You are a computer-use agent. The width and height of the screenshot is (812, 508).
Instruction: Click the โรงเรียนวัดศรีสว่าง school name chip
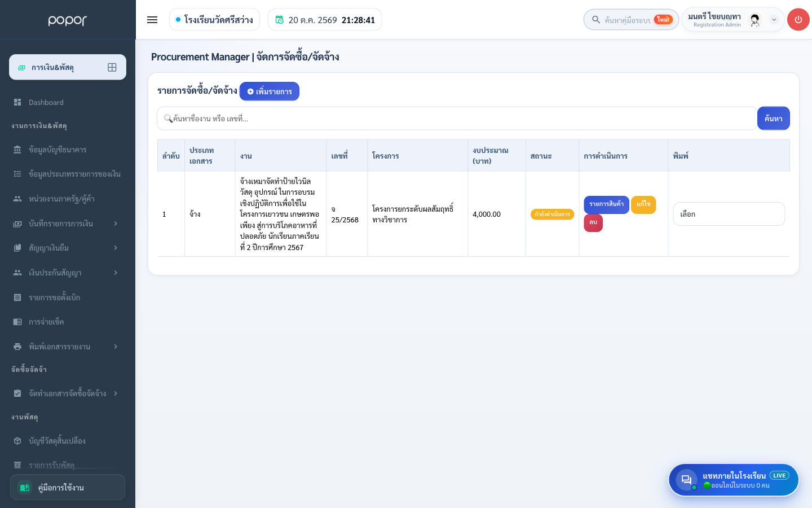[214, 20]
